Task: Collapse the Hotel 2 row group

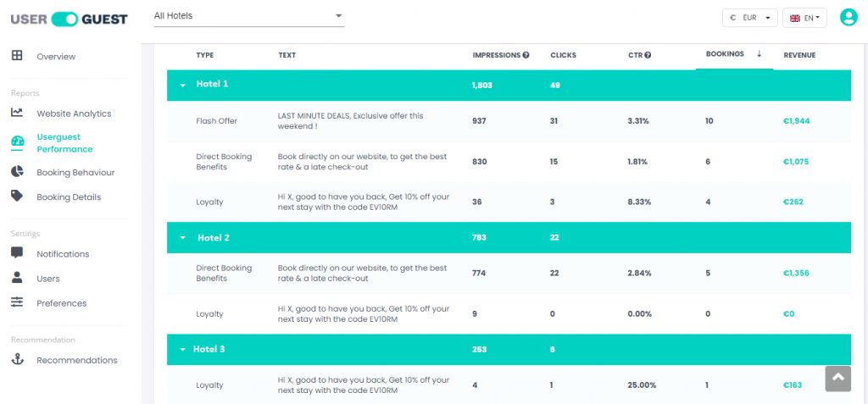Action: coord(183,238)
